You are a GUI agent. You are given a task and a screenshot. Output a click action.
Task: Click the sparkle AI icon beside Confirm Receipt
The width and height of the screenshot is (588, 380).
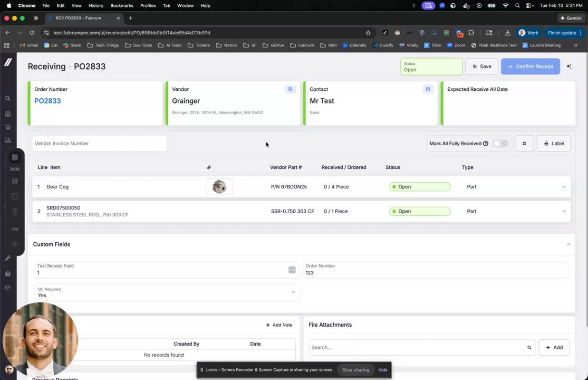[569, 66]
